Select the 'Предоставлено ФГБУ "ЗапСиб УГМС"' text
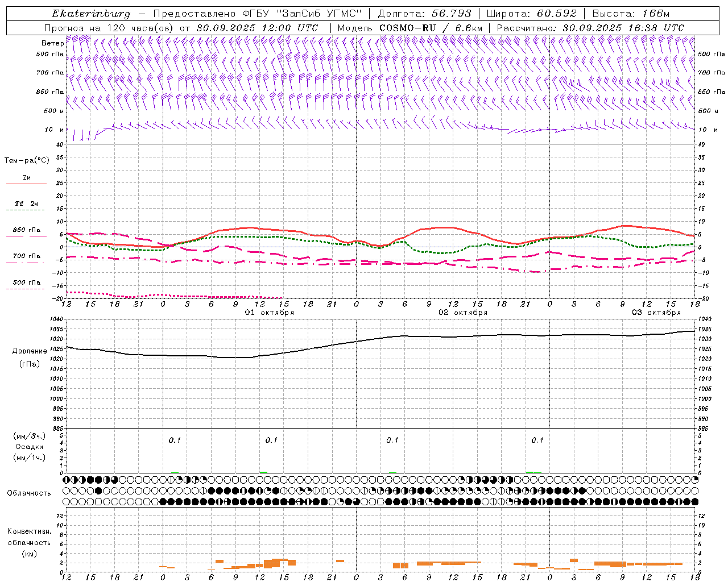Viewport: 728px width, 582px height. pyautogui.click(x=258, y=14)
